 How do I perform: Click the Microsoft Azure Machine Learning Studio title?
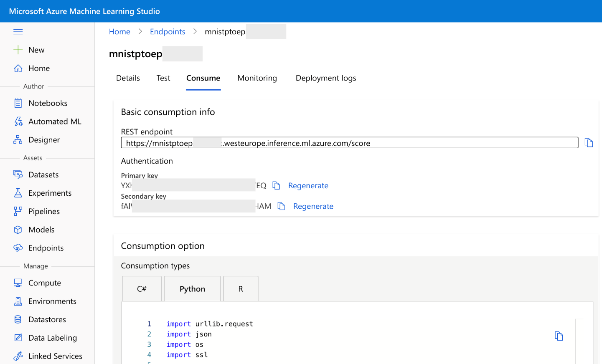tap(84, 11)
